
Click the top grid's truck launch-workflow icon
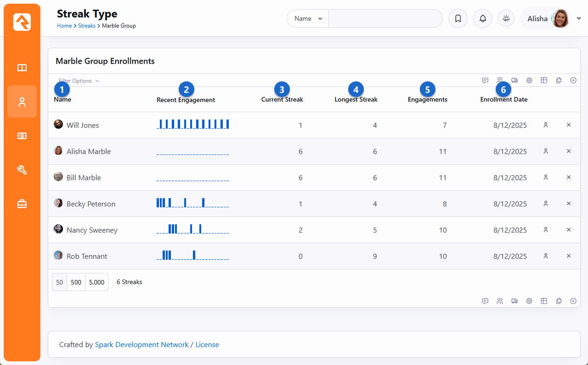(x=514, y=80)
